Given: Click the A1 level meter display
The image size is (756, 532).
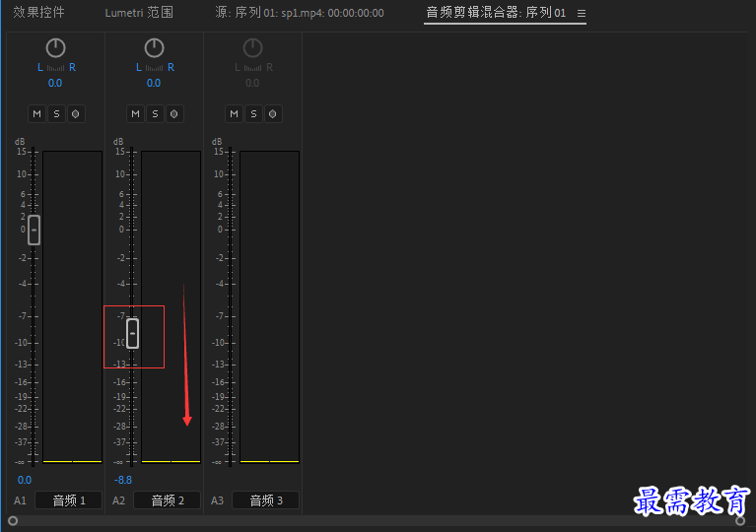Looking at the screenshot, I should point(72,307).
